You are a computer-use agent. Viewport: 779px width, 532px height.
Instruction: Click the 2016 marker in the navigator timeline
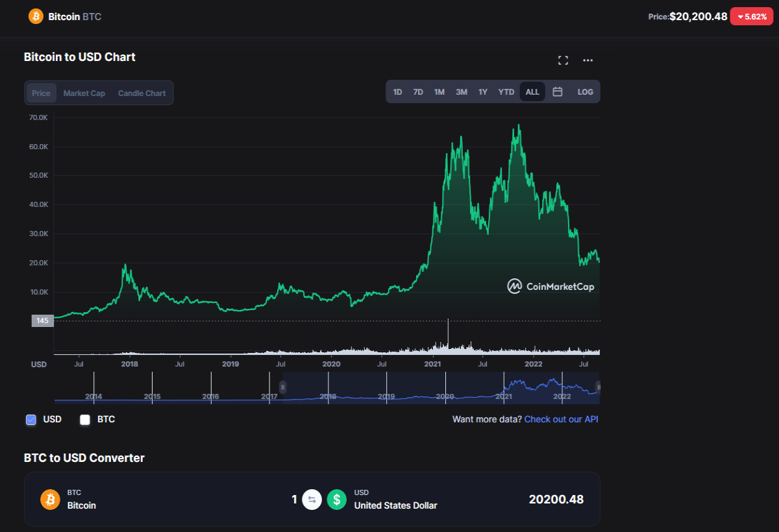click(x=210, y=396)
